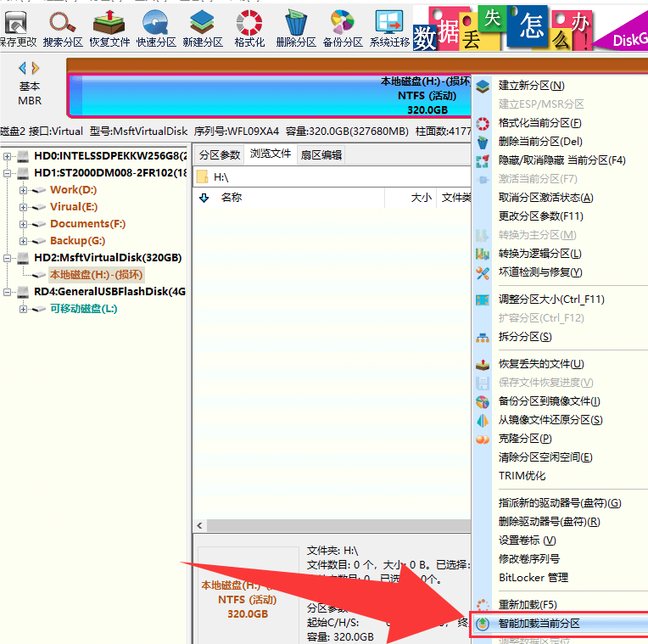Expand the HD0 INTELSSDPEKKW256G8 disk node
The image size is (648, 644).
(x=7, y=156)
